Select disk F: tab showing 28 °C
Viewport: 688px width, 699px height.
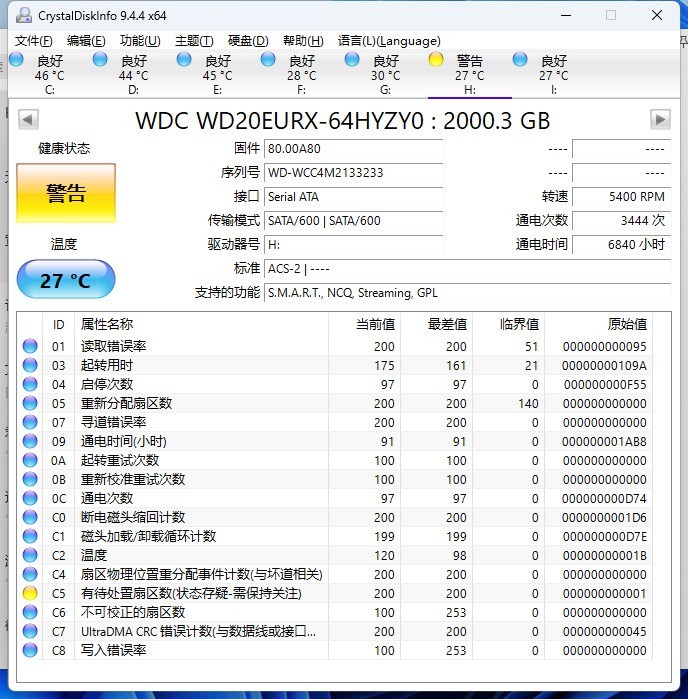[x=301, y=74]
